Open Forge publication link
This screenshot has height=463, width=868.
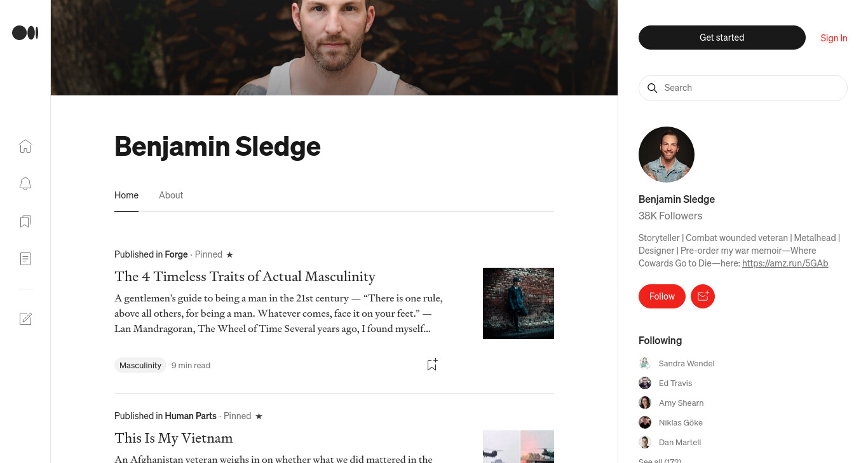click(x=176, y=254)
